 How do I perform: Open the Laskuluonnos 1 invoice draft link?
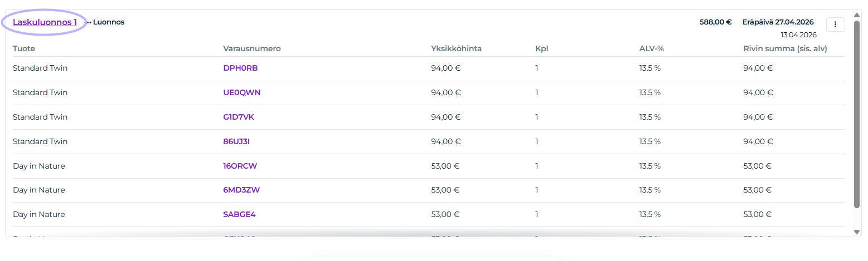coord(45,22)
